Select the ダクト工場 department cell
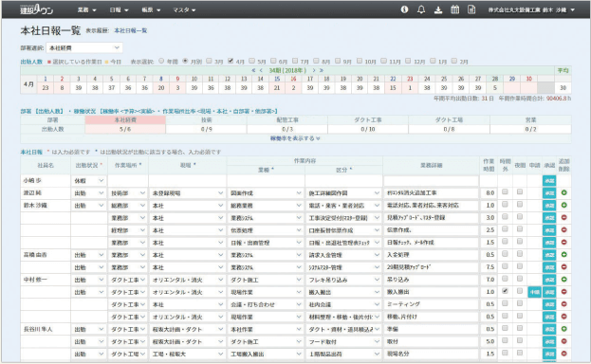591x364 pixels. [x=449, y=120]
